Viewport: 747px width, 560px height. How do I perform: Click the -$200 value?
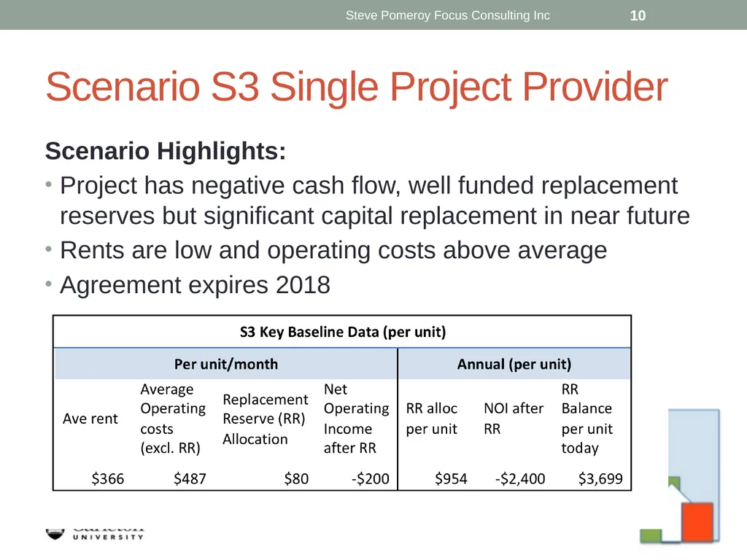pyautogui.click(x=370, y=478)
